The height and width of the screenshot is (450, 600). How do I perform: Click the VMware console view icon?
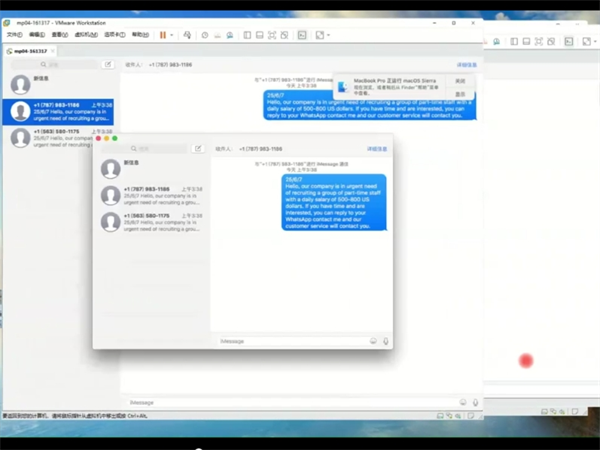303,34
